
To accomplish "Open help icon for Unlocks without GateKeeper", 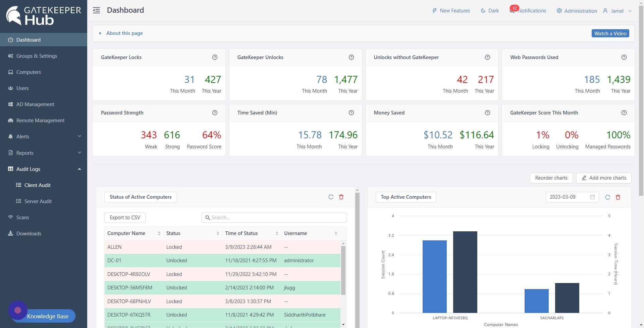I will point(487,57).
